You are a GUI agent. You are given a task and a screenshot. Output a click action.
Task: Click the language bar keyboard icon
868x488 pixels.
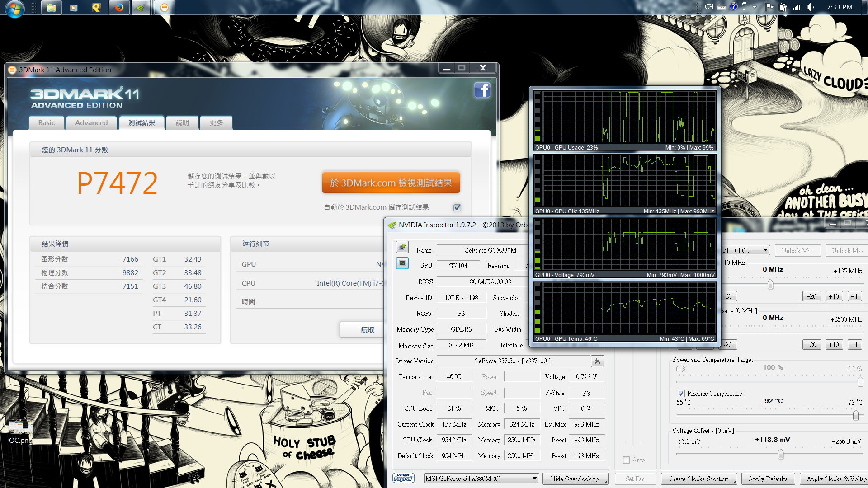click(x=722, y=7)
